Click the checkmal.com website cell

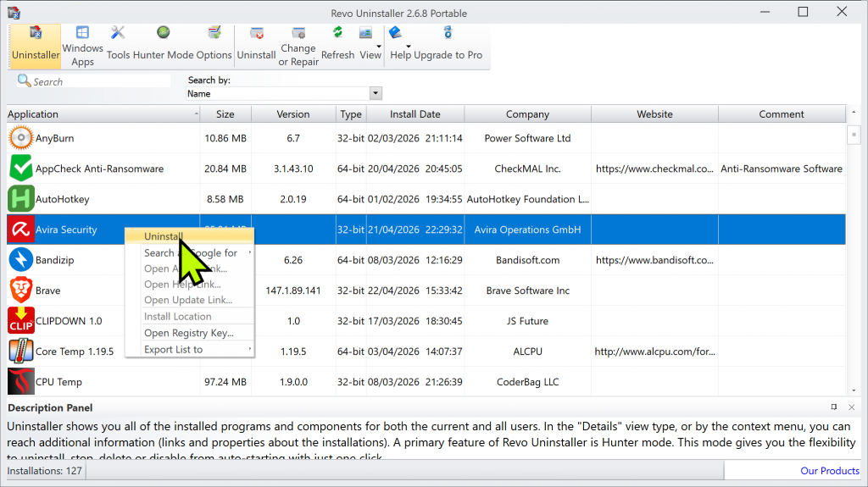[x=655, y=169]
